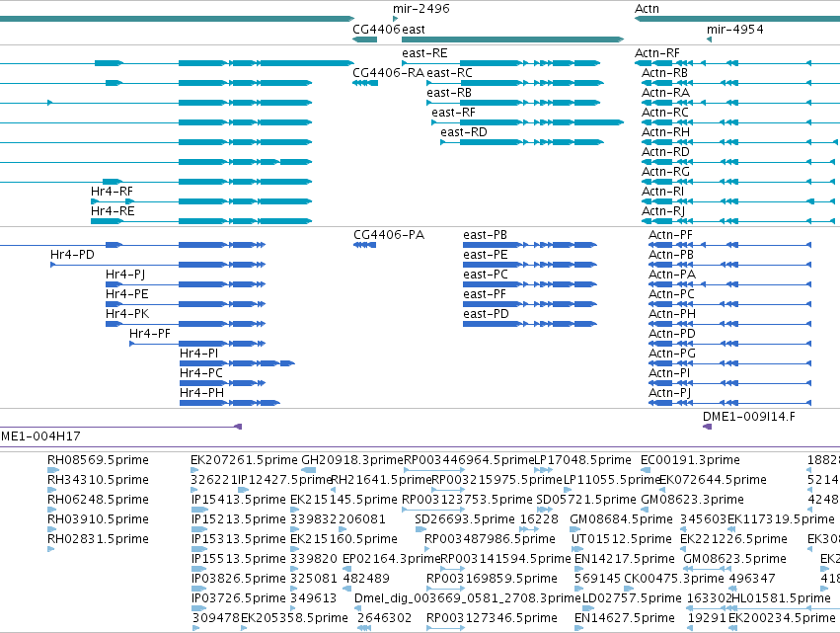
Task: Select the RH08569.5prime EST label
Action: [98, 460]
